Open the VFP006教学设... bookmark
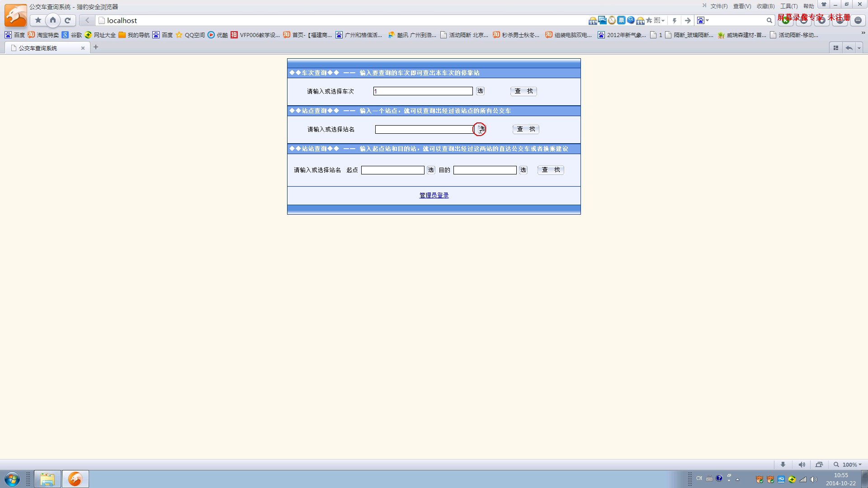The width and height of the screenshot is (868, 488). click(x=255, y=35)
